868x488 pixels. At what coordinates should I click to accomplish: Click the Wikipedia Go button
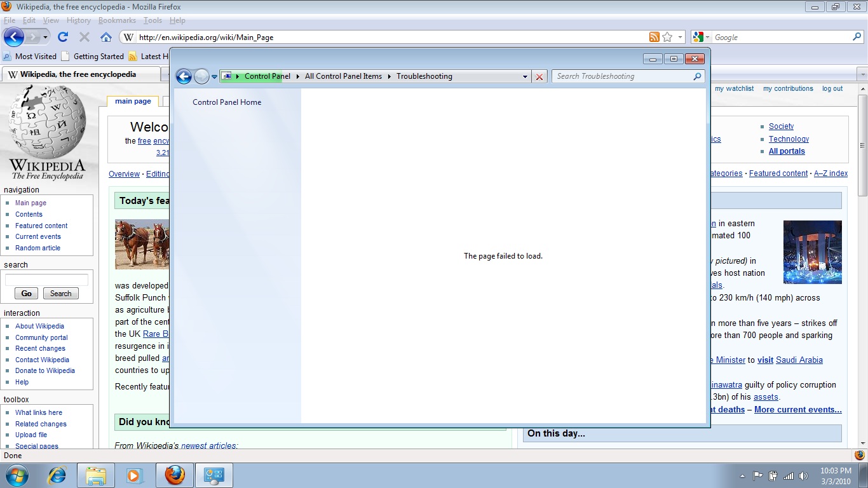click(26, 294)
